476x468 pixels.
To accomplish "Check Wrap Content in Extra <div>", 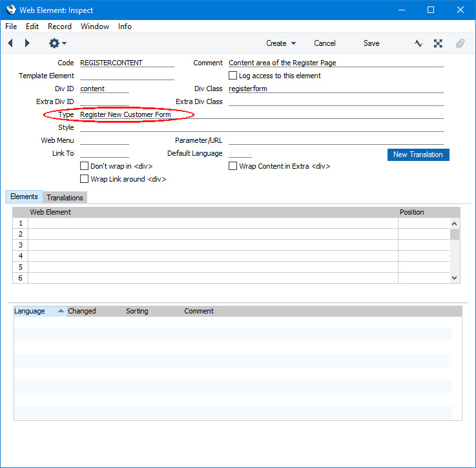I will [x=233, y=166].
